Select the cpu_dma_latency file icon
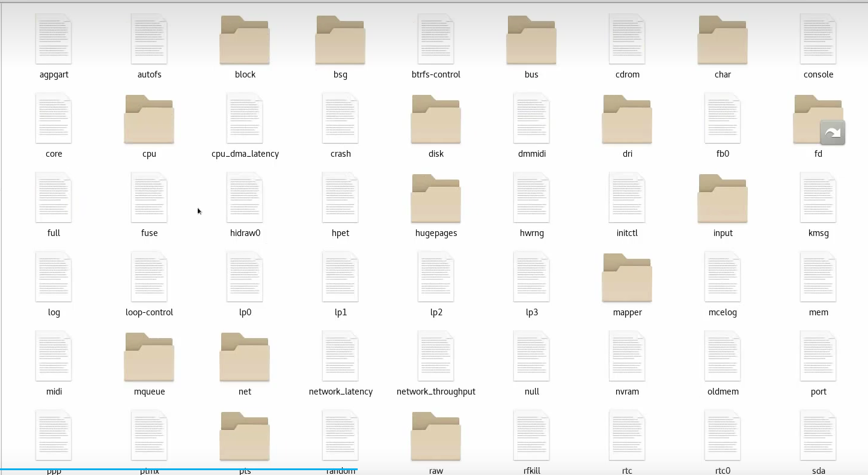This screenshot has width=868, height=475. 245,118
